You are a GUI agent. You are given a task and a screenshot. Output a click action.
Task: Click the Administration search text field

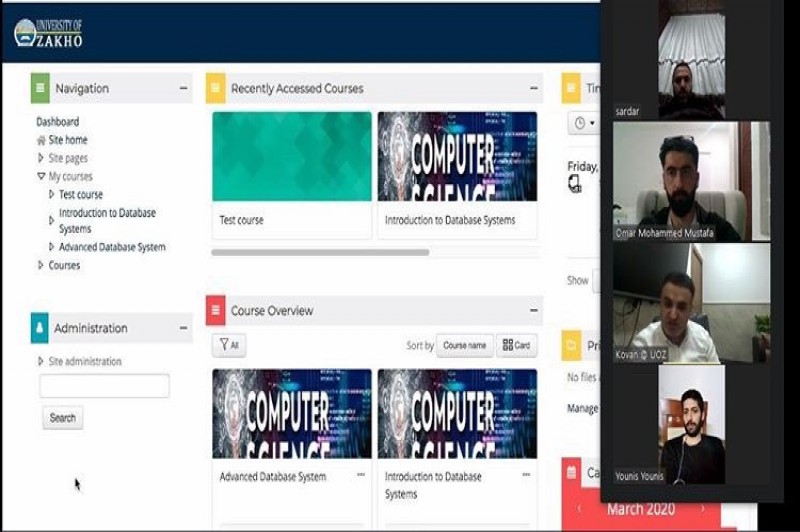click(x=104, y=386)
